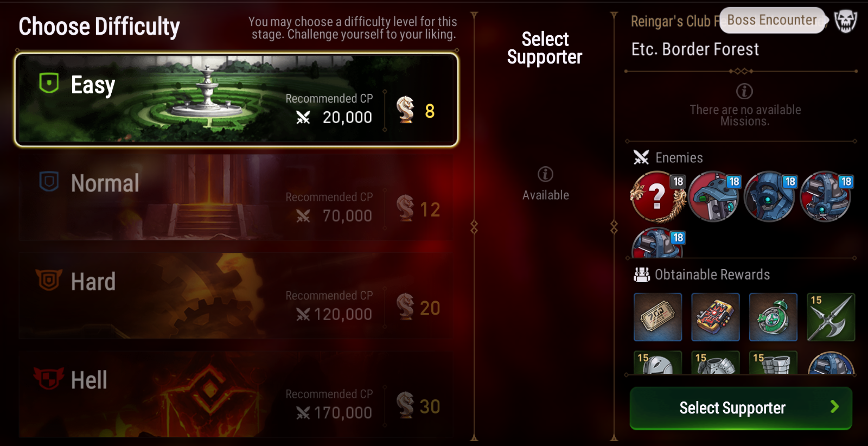Tap the Easy stage knight cost icon
The image size is (868, 446).
[x=405, y=110]
